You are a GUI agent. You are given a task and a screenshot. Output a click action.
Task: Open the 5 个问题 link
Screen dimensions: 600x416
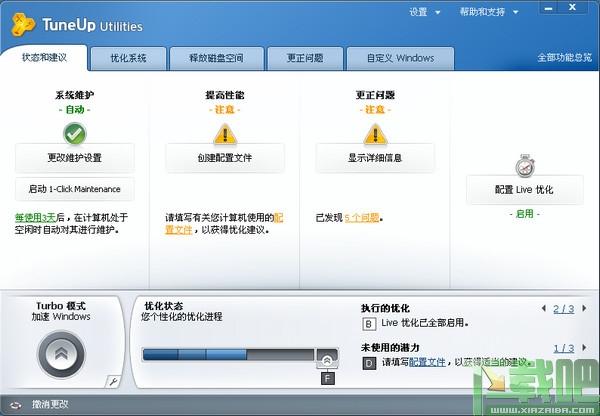tap(362, 218)
